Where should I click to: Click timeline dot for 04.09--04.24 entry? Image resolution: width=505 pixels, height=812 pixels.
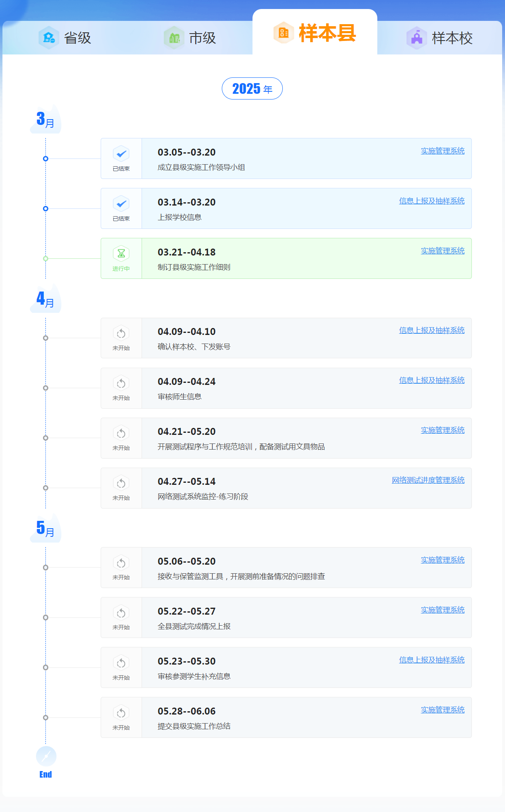click(46, 388)
